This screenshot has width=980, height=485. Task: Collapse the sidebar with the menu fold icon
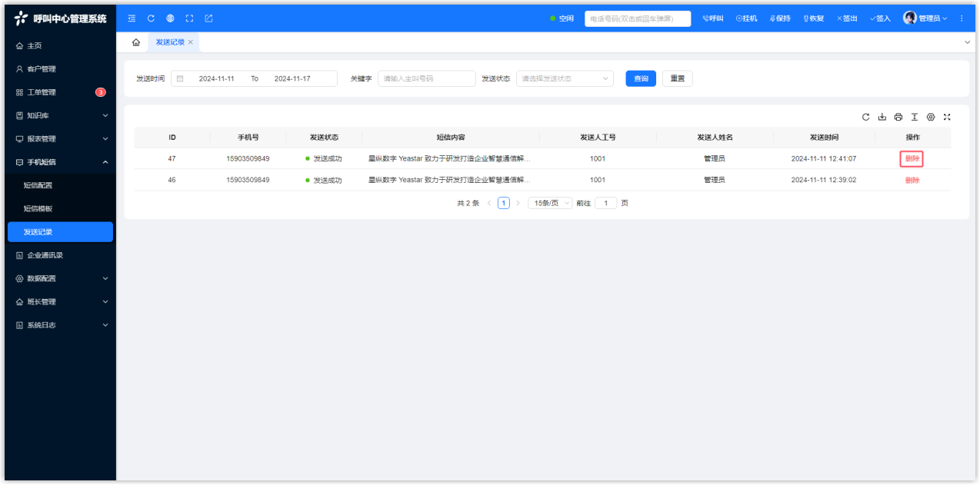click(x=132, y=18)
